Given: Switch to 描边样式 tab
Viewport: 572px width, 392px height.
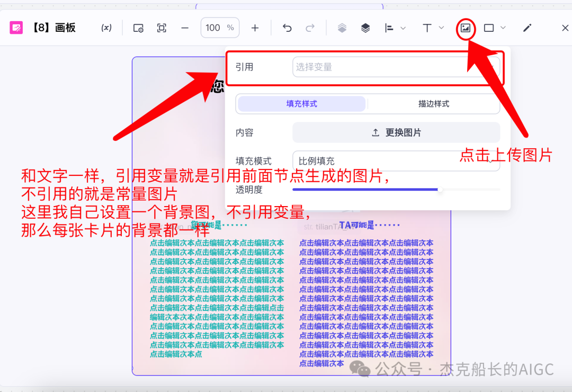Looking at the screenshot, I should (434, 104).
